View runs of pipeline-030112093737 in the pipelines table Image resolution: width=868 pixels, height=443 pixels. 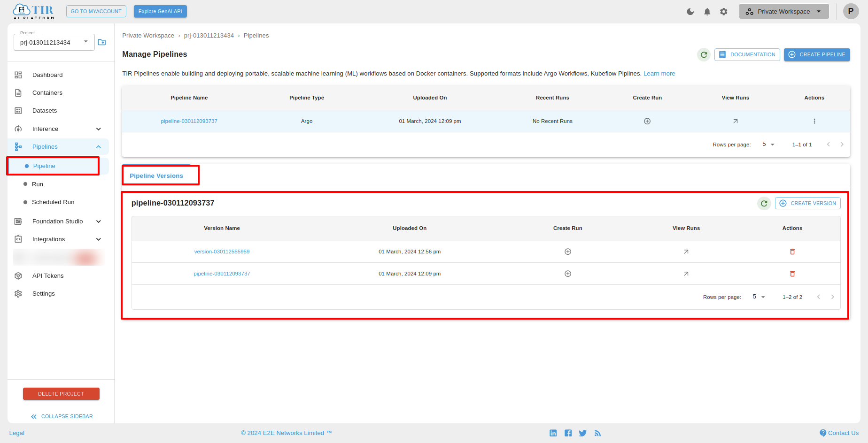736,121
